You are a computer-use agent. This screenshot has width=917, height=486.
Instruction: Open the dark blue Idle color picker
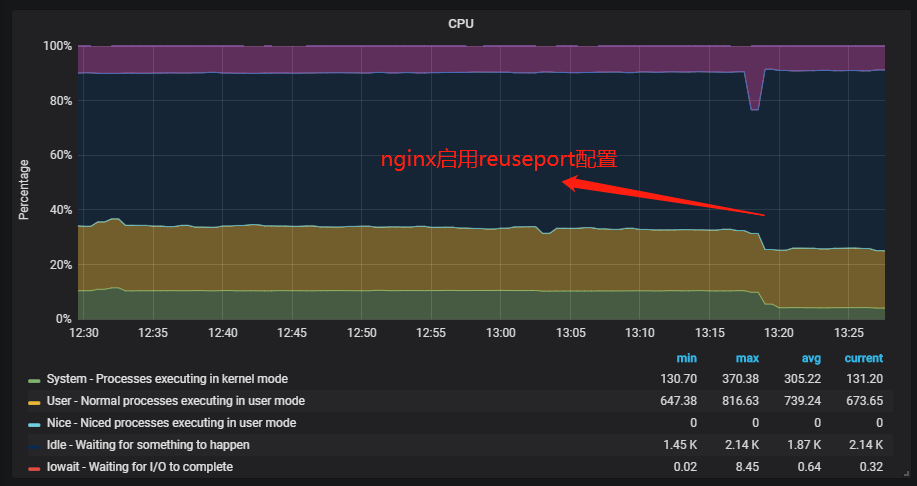pos(34,445)
